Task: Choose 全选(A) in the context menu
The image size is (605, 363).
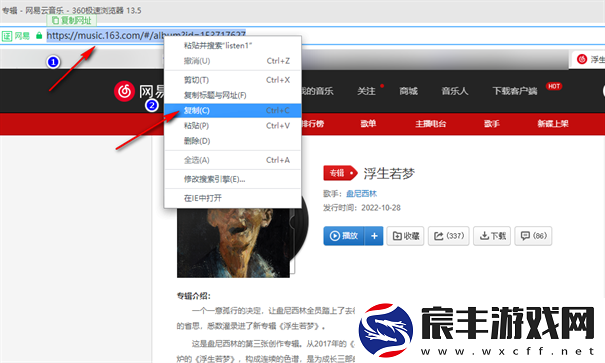Action: [x=233, y=160]
